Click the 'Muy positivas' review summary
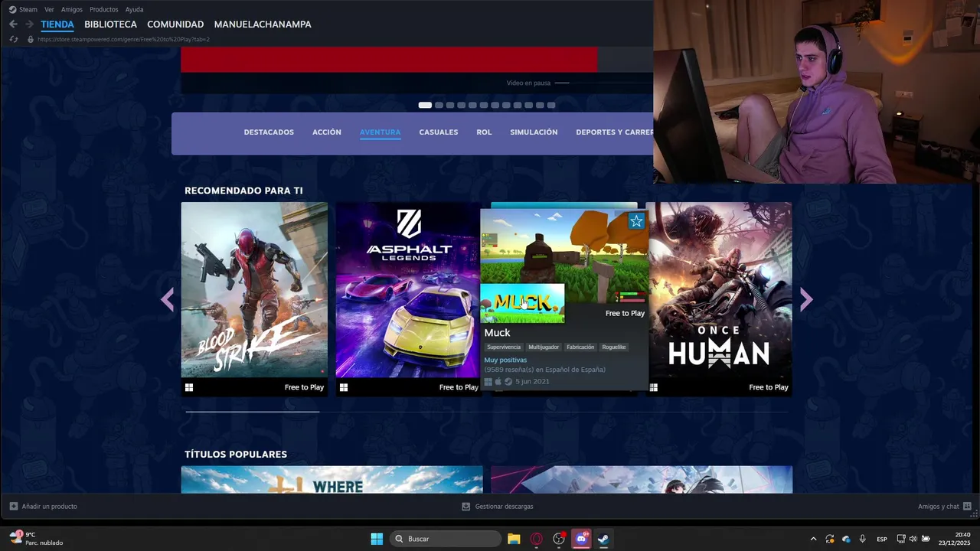The image size is (980, 551). [505, 360]
